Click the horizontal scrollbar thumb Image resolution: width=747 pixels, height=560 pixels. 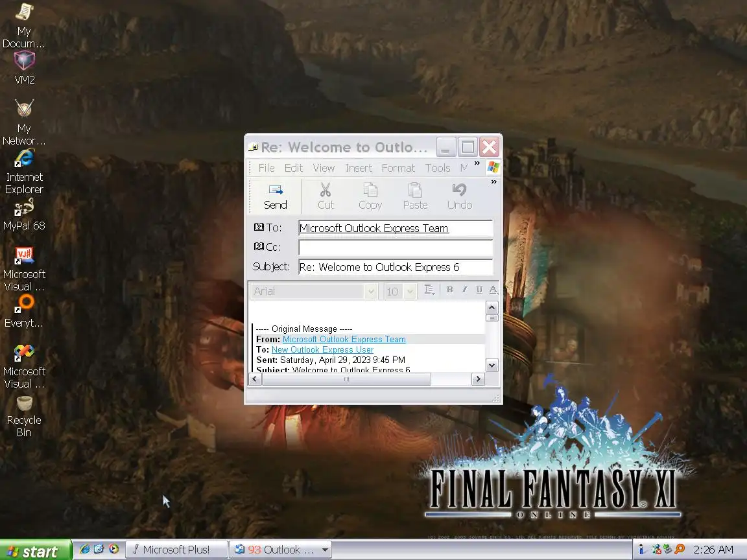(x=346, y=379)
